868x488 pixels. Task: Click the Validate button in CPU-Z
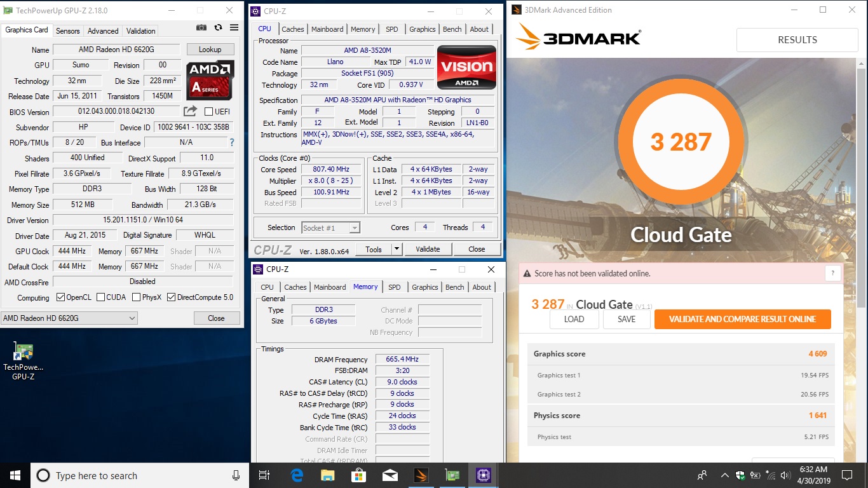428,249
